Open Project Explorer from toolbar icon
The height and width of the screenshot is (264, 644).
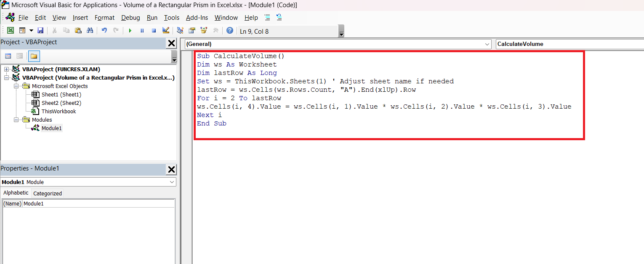click(x=180, y=31)
